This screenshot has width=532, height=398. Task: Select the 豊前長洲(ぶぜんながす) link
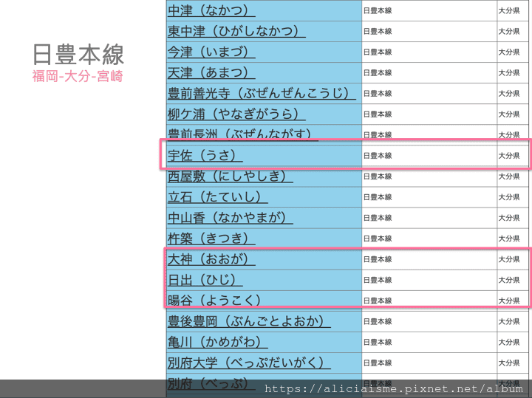[242, 134]
